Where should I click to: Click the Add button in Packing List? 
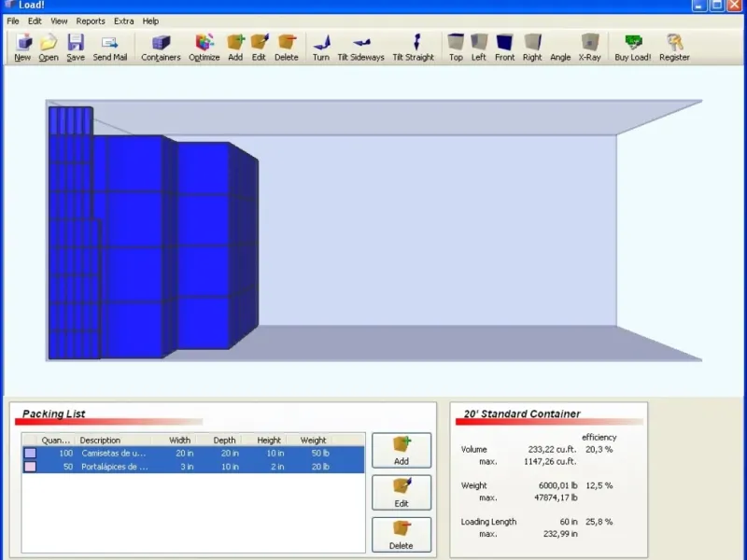tap(402, 450)
